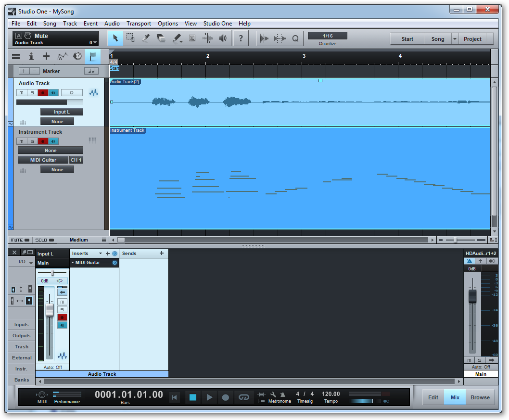Record-arm the Audio Track in track list
This screenshot has width=509, height=420.
pos(43,93)
